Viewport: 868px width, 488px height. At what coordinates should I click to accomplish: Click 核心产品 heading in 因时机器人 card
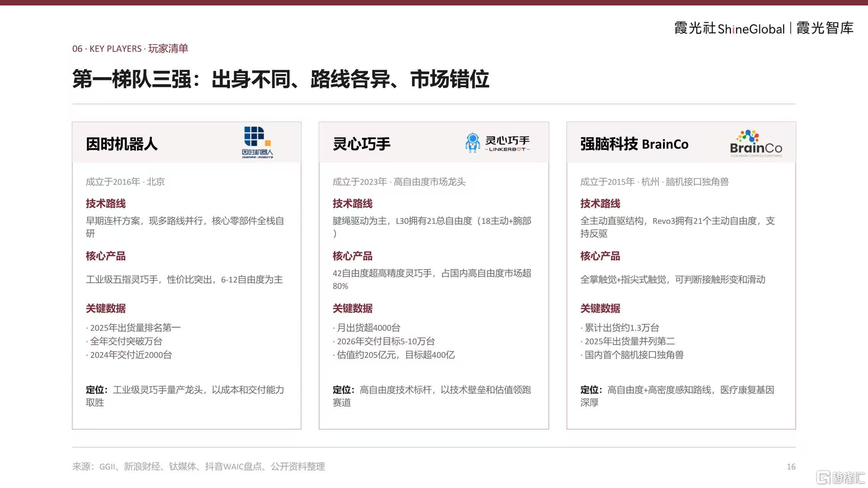(x=106, y=256)
